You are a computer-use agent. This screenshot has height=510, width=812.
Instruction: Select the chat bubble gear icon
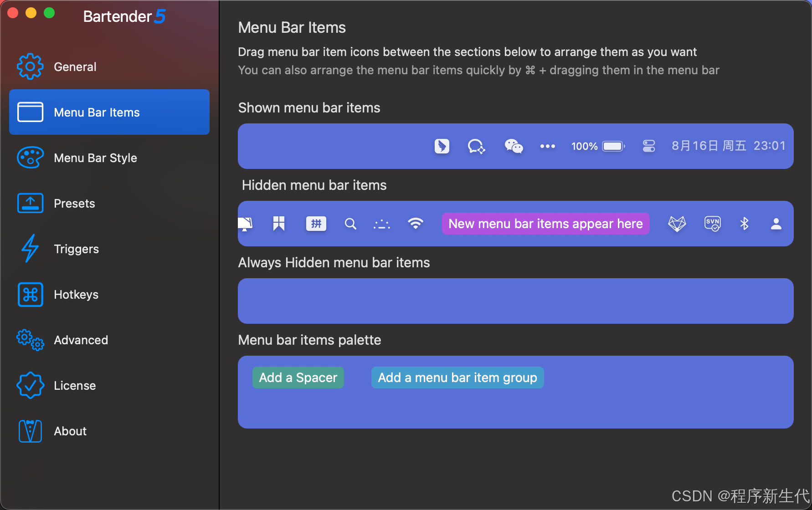(477, 146)
